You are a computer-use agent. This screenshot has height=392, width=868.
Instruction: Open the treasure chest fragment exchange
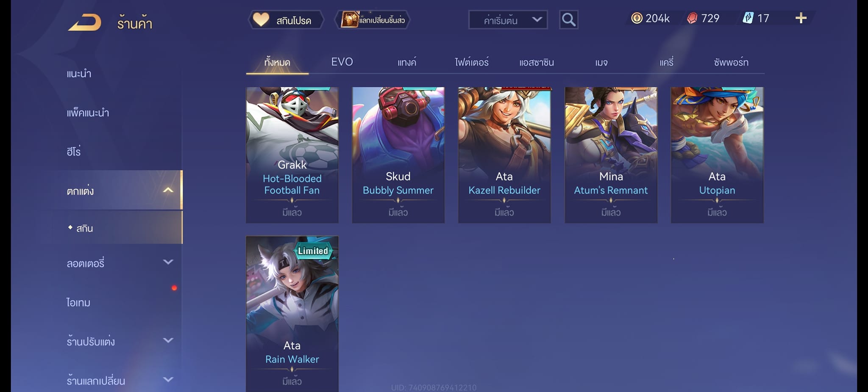[x=372, y=20]
